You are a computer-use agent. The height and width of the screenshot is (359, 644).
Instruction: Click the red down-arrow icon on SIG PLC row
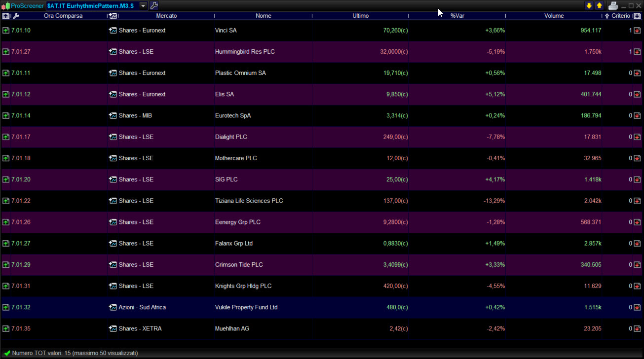point(637,179)
